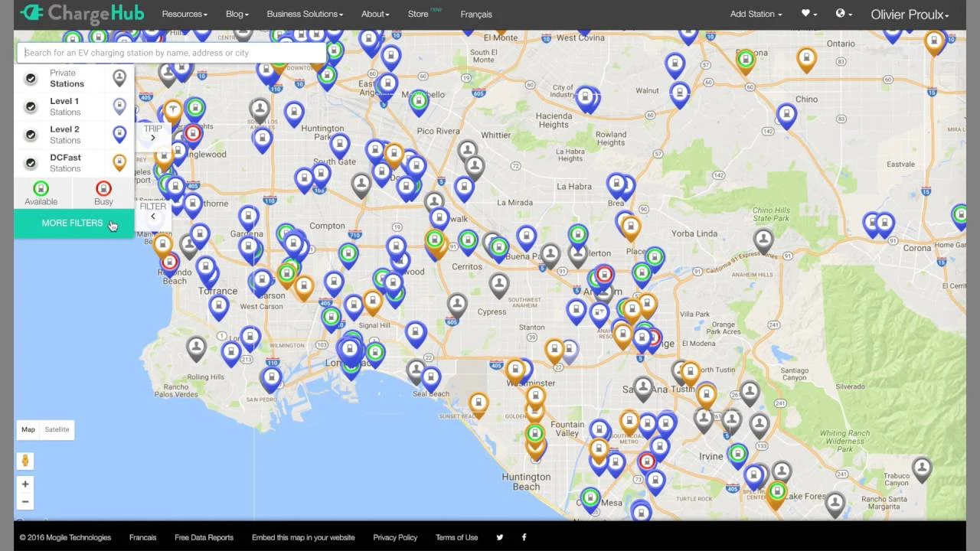Open the Olivier Proulx account menu
Screen dimensions: 980x551
click(x=910, y=14)
